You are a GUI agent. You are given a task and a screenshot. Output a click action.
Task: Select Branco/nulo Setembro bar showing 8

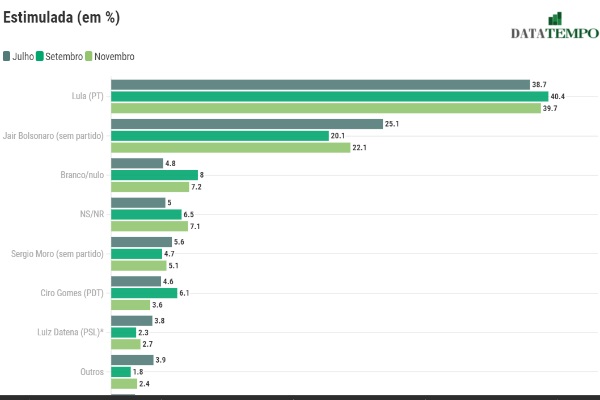coord(154,175)
